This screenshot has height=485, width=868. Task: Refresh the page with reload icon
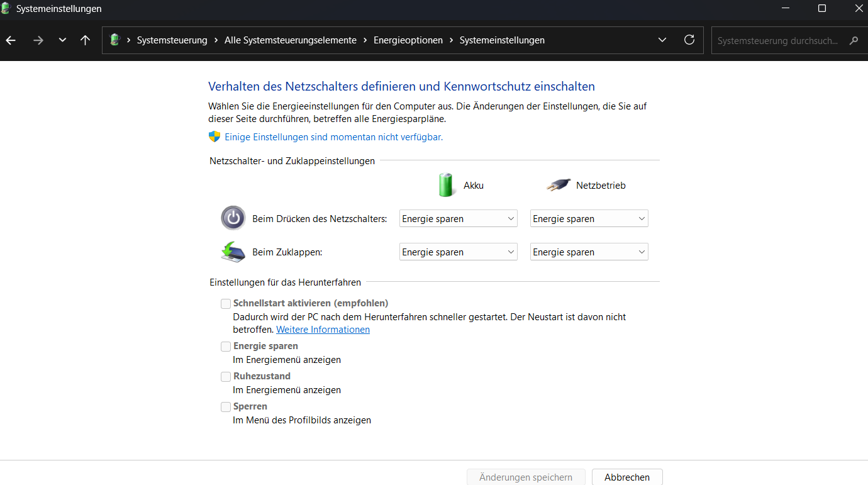click(689, 40)
